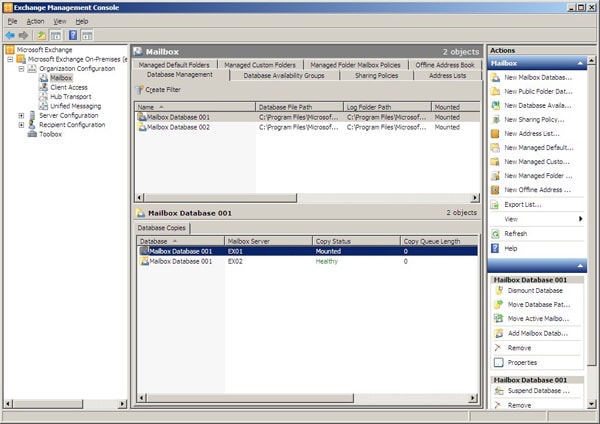600x424 pixels.
Task: Switch to Offline Address Book tab
Action: pyautogui.click(x=445, y=65)
